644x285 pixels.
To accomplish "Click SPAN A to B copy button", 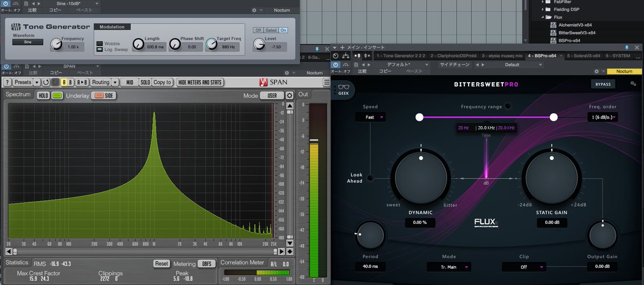I will [x=83, y=82].
